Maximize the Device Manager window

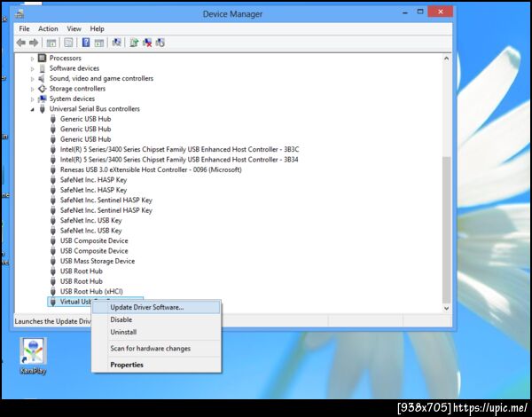(420, 12)
